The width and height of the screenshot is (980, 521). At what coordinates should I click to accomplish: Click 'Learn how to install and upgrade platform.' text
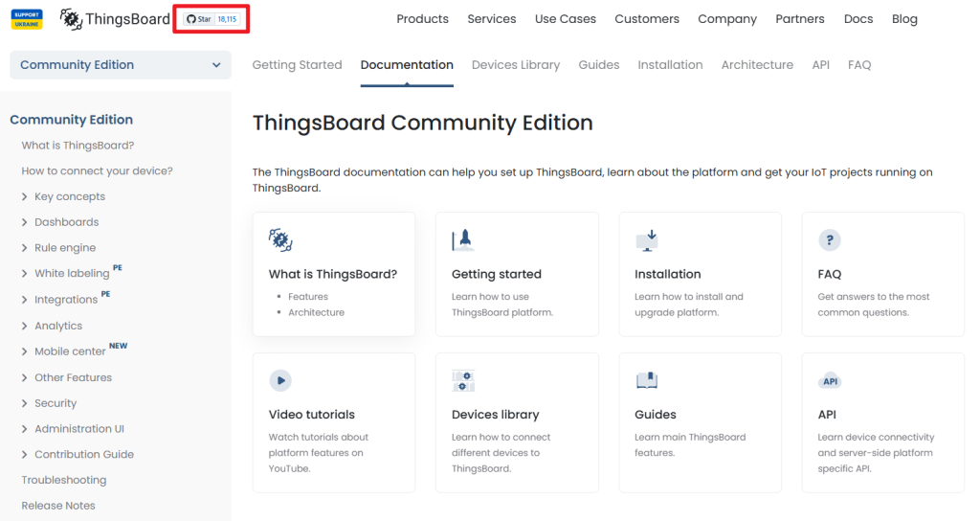point(689,305)
